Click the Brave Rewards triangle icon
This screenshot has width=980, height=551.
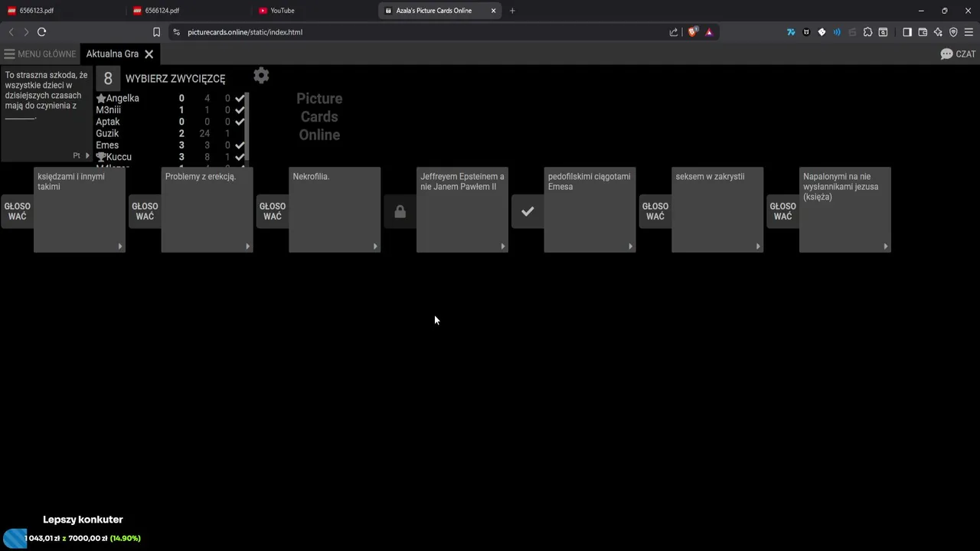click(709, 32)
